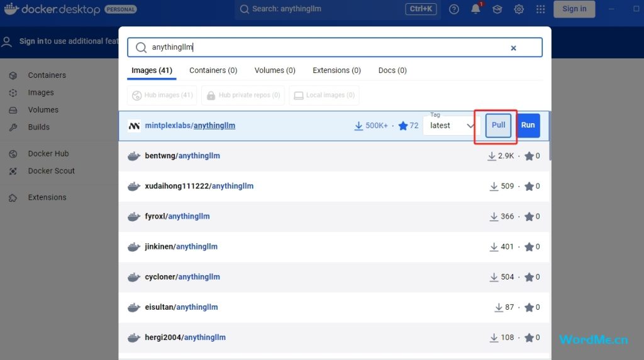This screenshot has width=644, height=360.
Task: Click the Volumes disk icon in the sidebar
Action: [13, 110]
